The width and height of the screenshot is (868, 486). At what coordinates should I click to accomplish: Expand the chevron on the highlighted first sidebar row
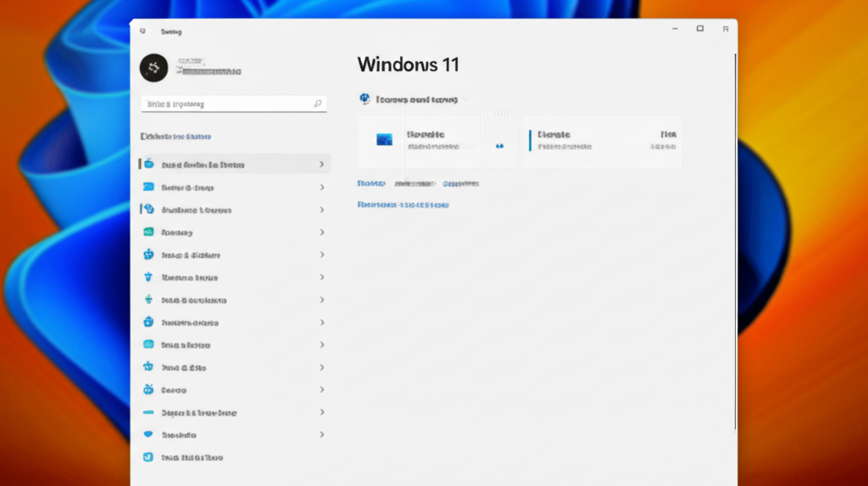click(321, 165)
